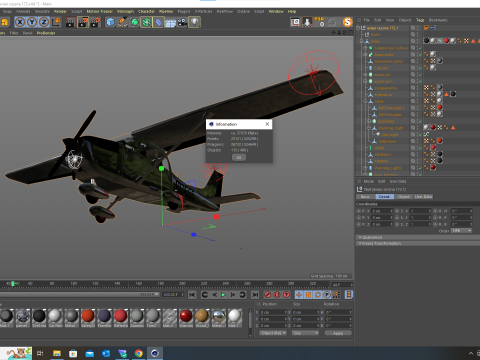Toggle enable checkmark of Symmetry object

coord(420,121)
